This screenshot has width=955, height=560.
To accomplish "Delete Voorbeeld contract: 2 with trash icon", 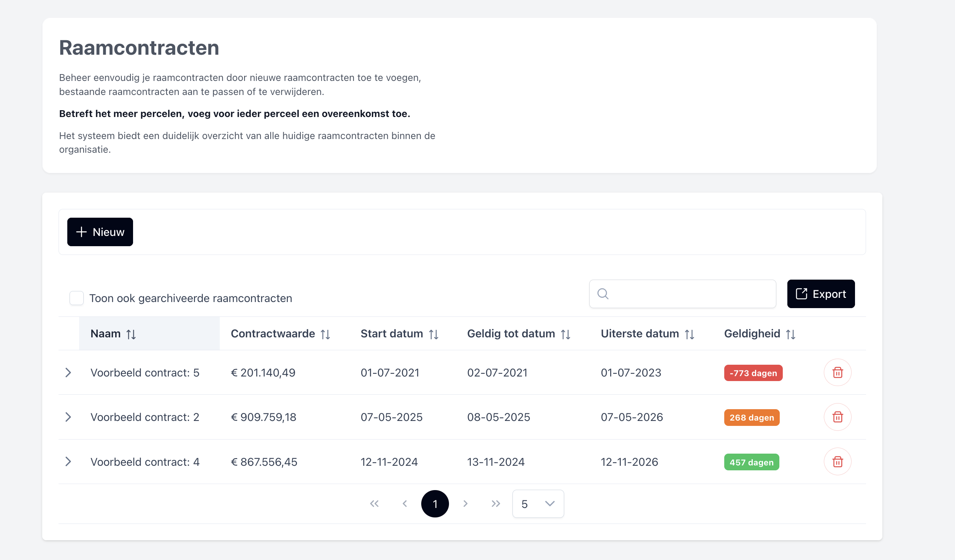I will [838, 417].
